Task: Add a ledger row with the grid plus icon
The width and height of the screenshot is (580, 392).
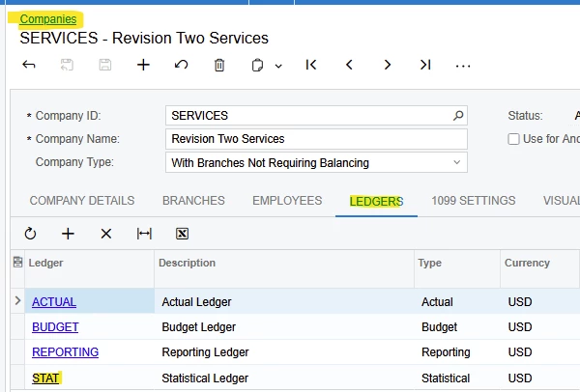Action: [68, 234]
